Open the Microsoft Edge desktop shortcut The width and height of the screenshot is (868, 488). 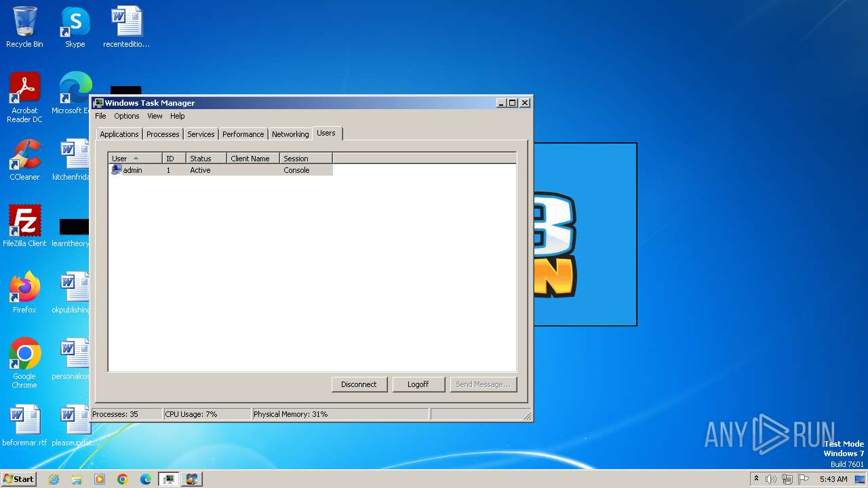tap(73, 94)
